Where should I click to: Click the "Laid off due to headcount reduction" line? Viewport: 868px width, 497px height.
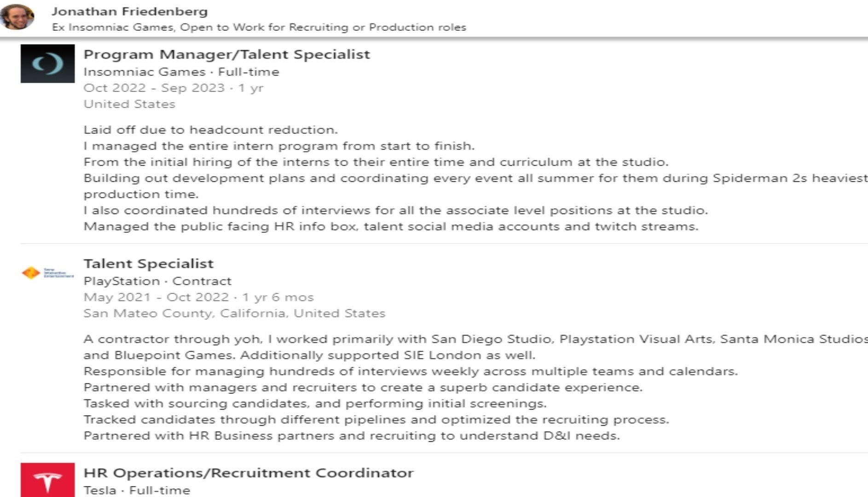click(210, 130)
